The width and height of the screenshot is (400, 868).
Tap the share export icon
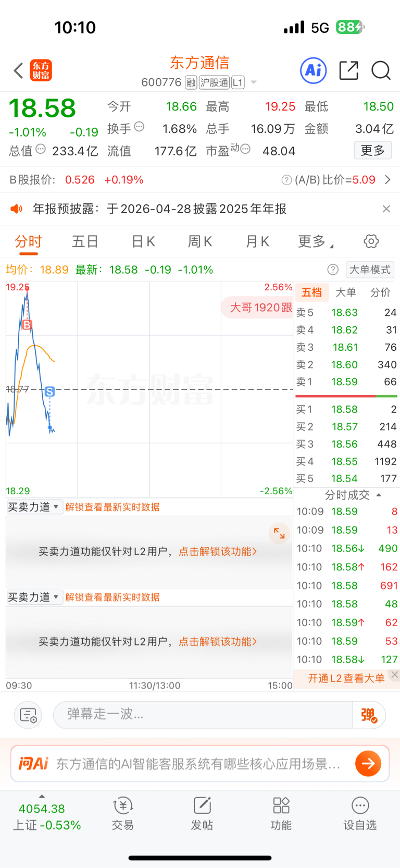(348, 70)
